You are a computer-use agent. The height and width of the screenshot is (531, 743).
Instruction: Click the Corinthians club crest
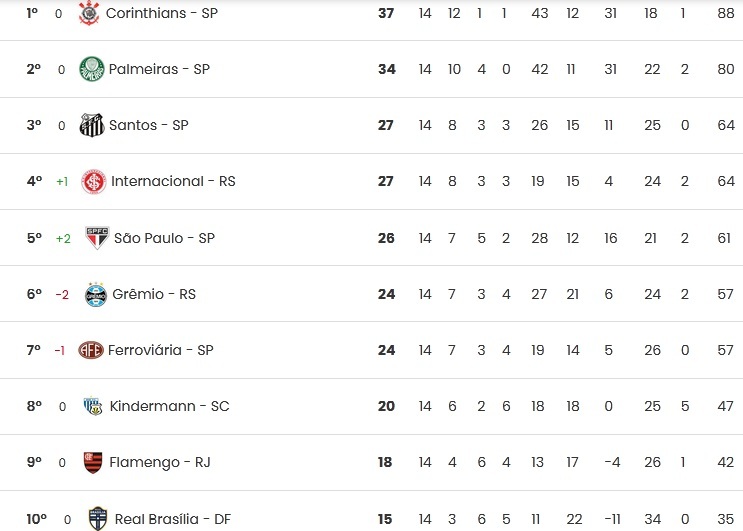click(x=89, y=13)
